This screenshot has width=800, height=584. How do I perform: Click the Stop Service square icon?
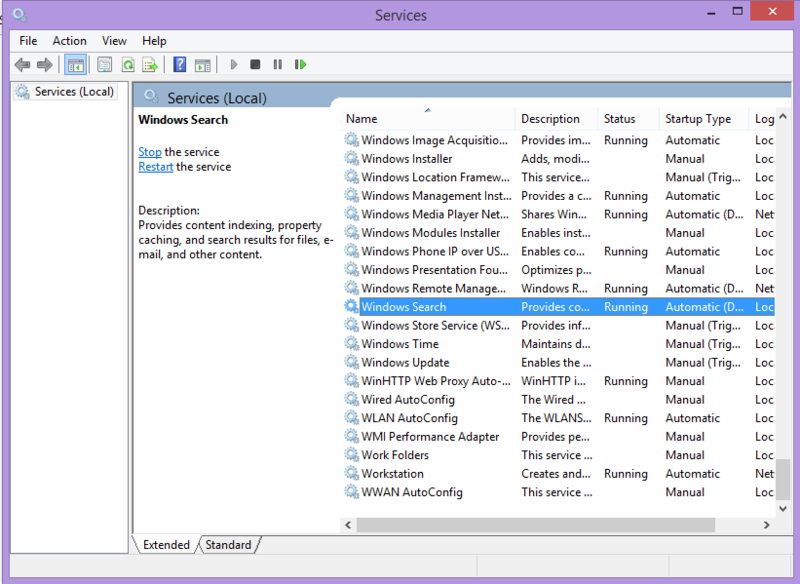point(255,65)
